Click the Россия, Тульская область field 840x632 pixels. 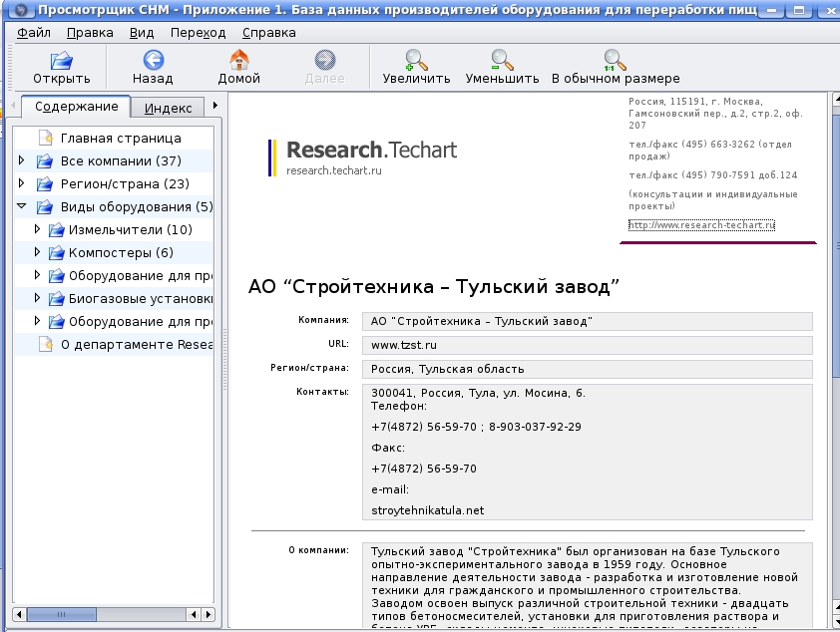click(x=588, y=369)
